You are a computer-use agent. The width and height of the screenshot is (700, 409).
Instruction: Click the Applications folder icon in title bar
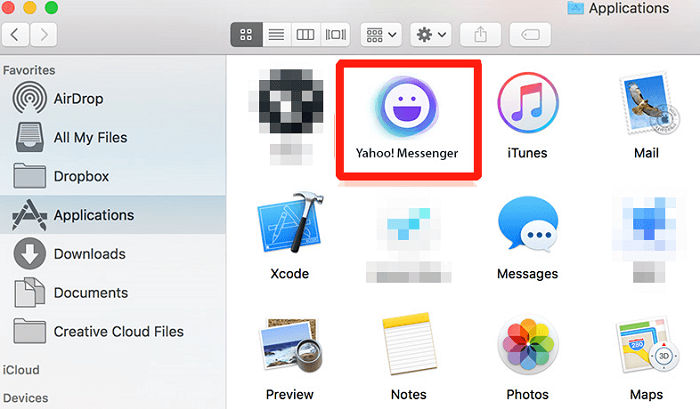tap(575, 8)
